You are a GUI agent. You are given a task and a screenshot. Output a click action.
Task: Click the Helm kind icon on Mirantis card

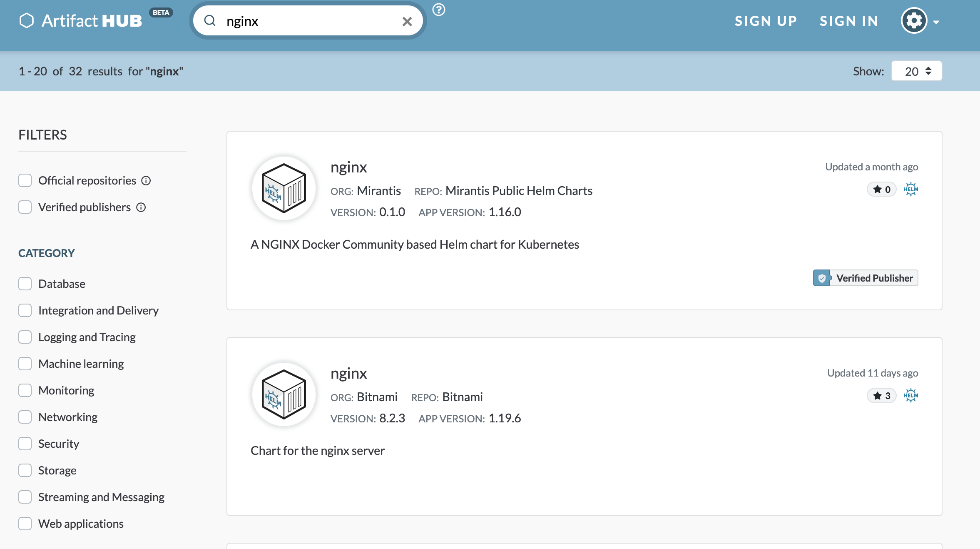[x=911, y=189]
